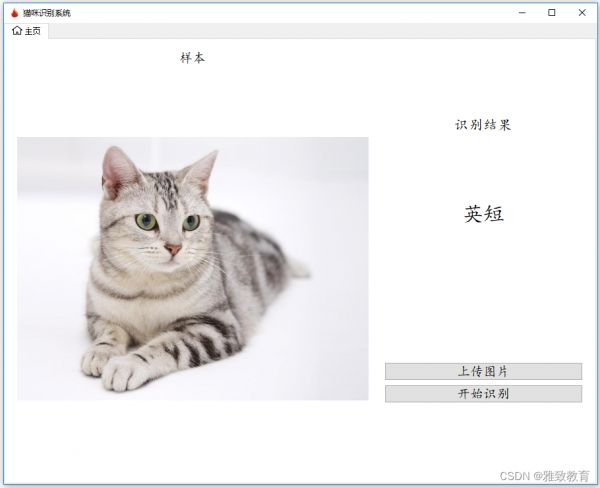The height and width of the screenshot is (488, 600).
Task: Select the 英短 recognition result text
Action: pyautogui.click(x=483, y=213)
